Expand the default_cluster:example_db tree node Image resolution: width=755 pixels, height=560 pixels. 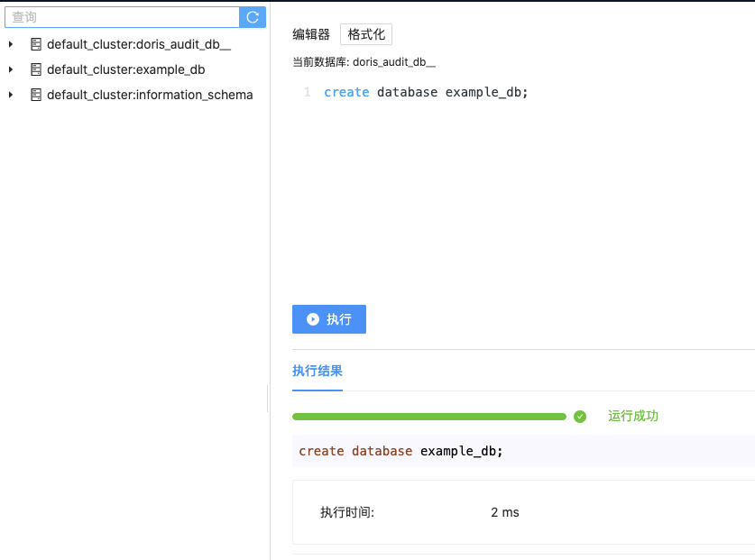[x=11, y=69]
